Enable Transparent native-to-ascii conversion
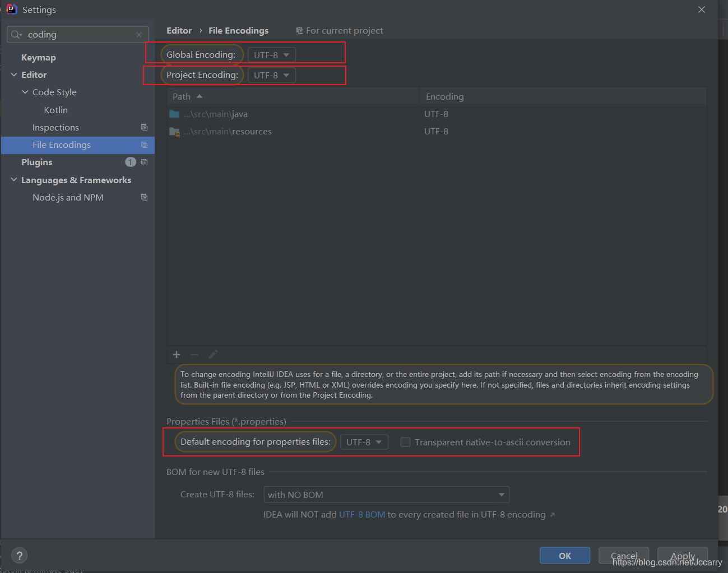This screenshot has height=573, width=728. 405,442
